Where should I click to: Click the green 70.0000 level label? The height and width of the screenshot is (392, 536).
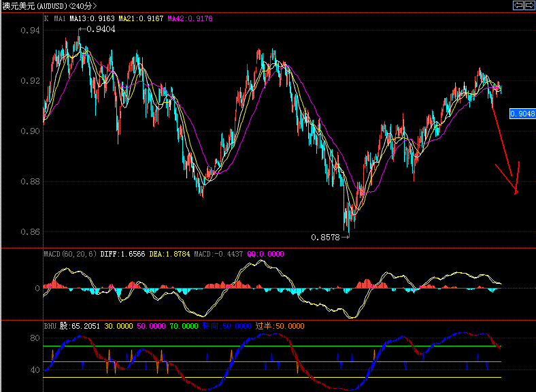coord(184,326)
